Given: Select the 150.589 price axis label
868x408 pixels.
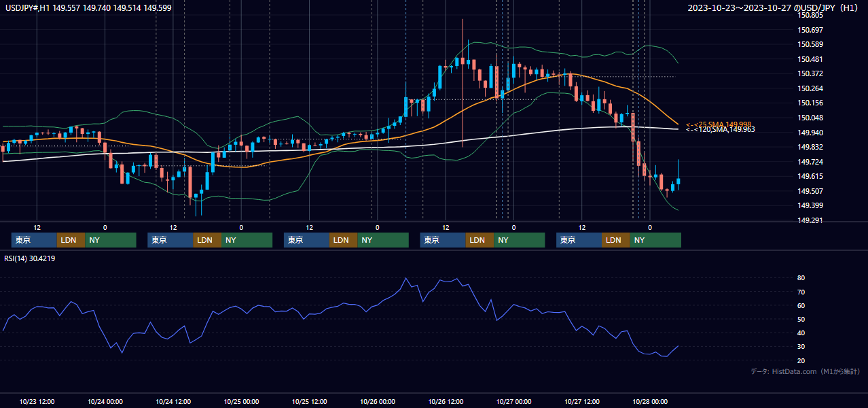Looking at the screenshot, I should 810,44.
